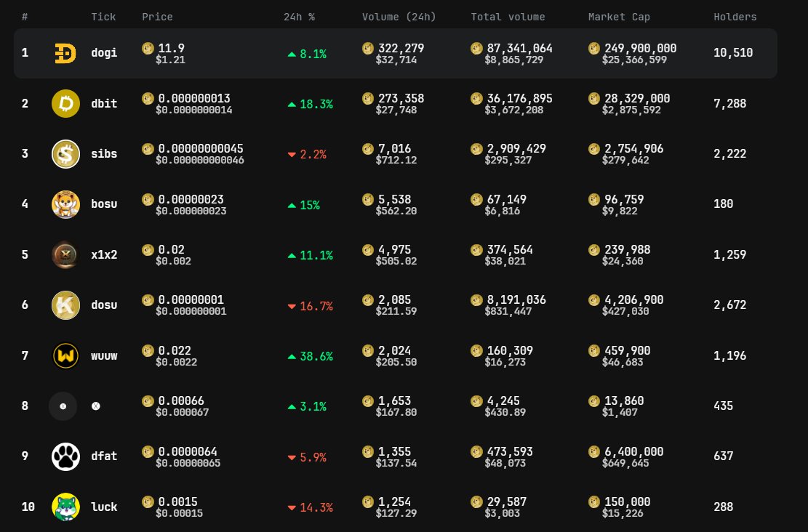Open the row 8 token symbol name
Screen dimensions: 808x532
pyautogui.click(x=96, y=406)
